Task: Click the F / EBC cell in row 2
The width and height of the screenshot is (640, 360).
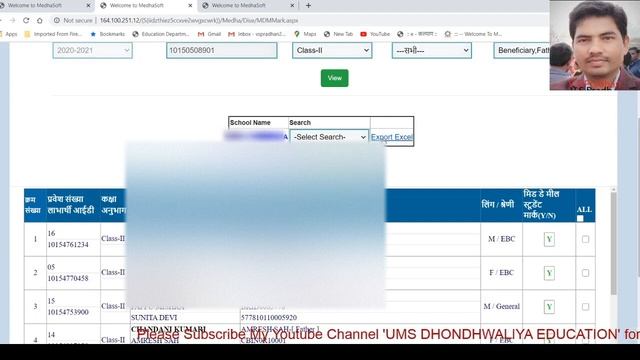Action: [502, 273]
